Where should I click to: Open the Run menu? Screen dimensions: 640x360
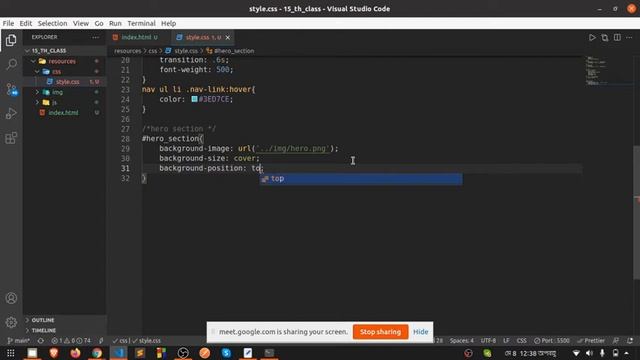click(115, 23)
